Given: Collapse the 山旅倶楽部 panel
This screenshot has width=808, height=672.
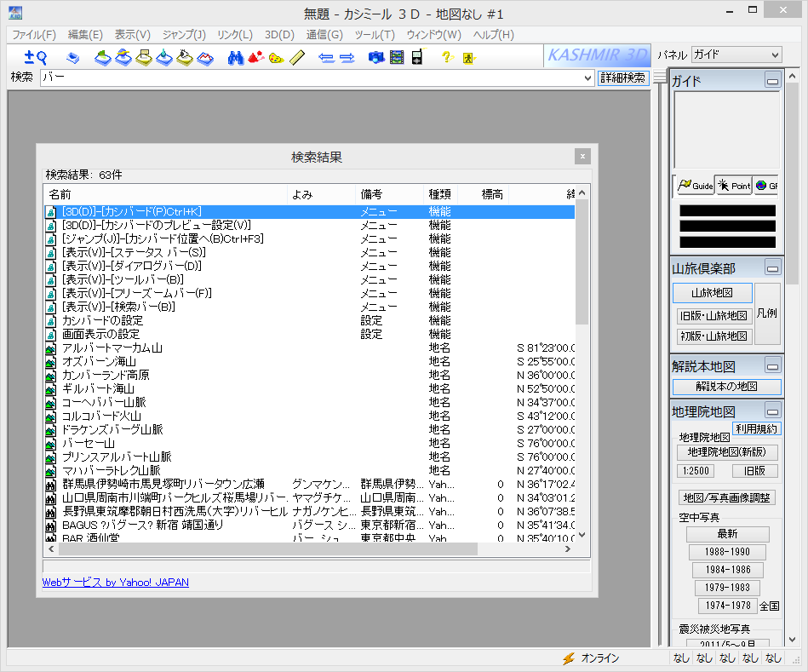Looking at the screenshot, I should coord(773,267).
